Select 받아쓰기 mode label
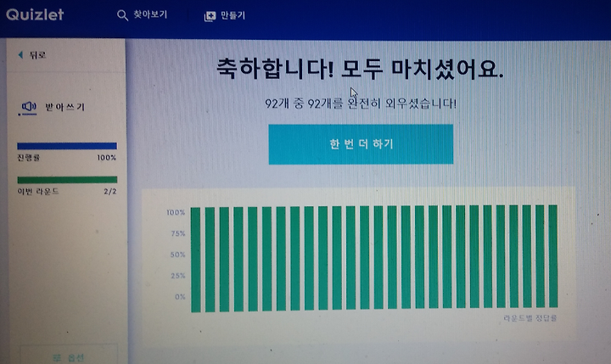The width and height of the screenshot is (611, 364). click(x=64, y=107)
